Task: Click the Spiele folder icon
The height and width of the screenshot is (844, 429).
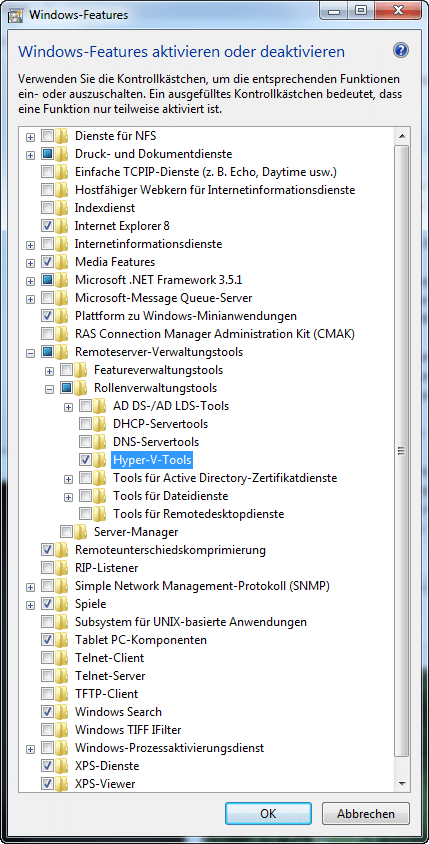Action: pos(62,604)
